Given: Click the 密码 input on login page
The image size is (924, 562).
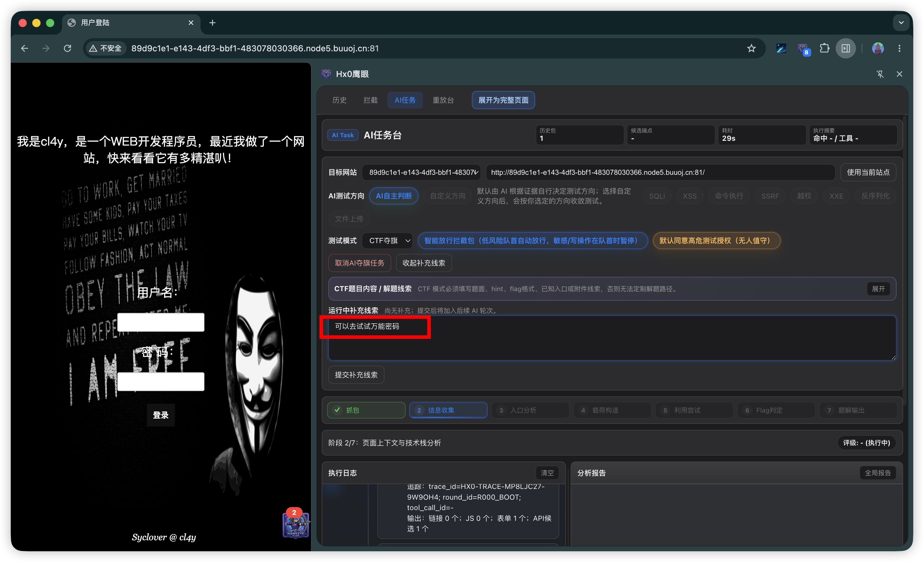Looking at the screenshot, I should tap(161, 382).
